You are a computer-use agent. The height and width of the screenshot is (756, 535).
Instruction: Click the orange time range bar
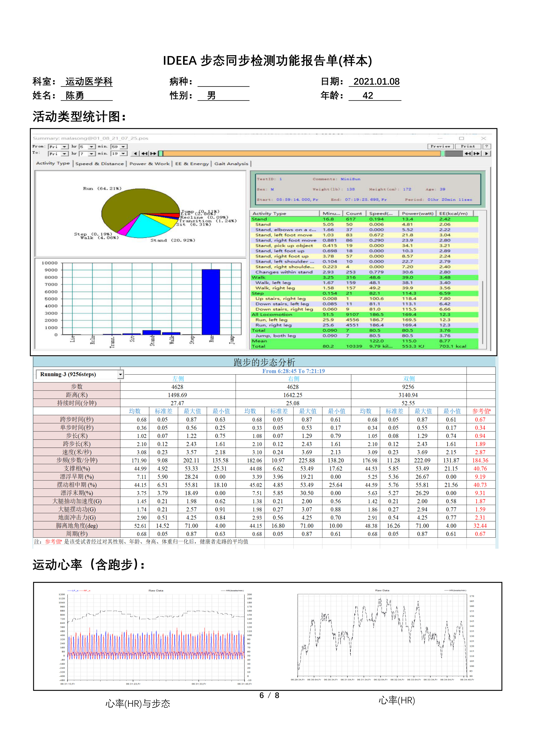(301, 153)
